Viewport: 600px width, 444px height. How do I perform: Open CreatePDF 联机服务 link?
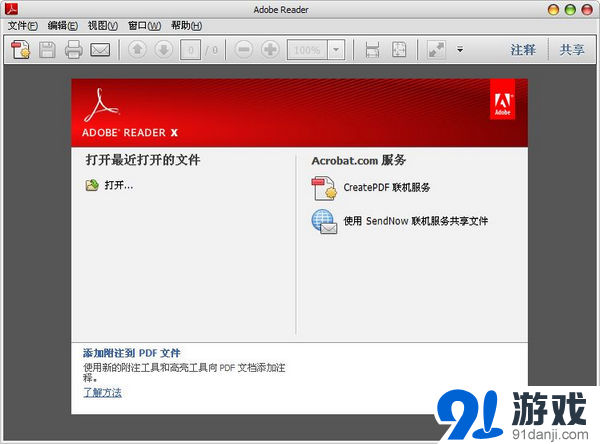tap(386, 188)
